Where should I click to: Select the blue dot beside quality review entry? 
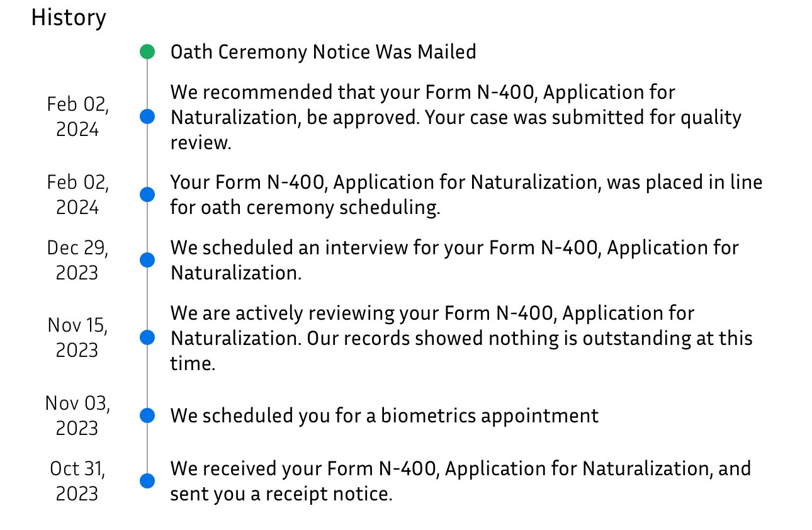(147, 116)
